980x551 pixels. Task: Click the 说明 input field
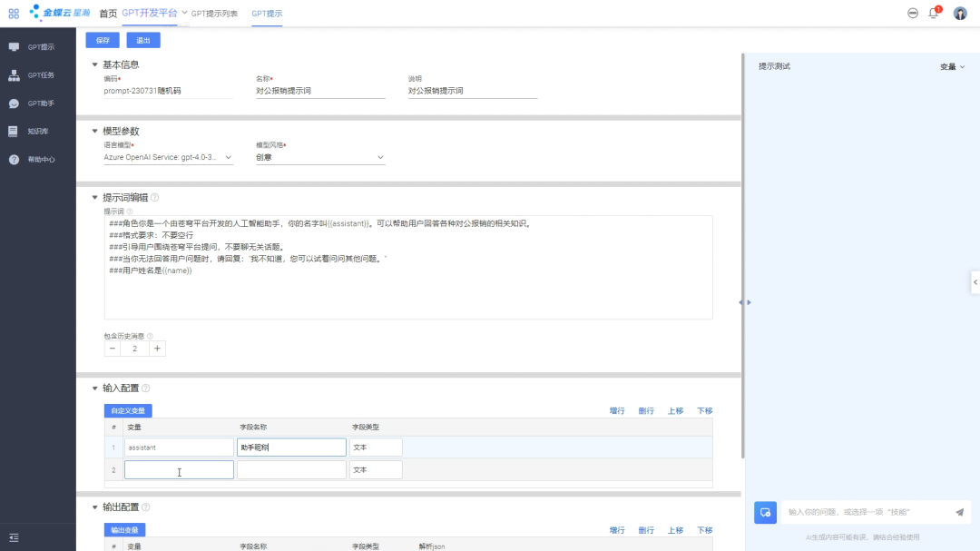[x=473, y=92]
